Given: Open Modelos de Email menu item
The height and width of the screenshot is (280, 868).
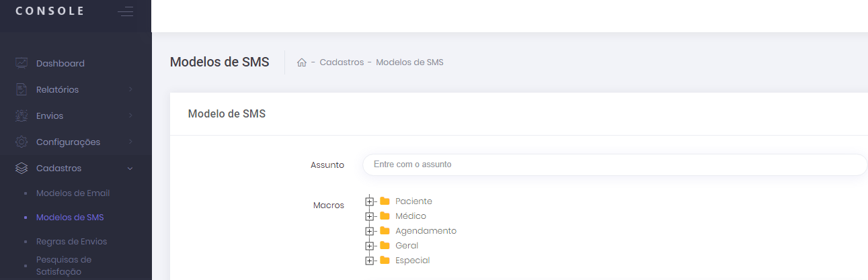Looking at the screenshot, I should coord(73,193).
